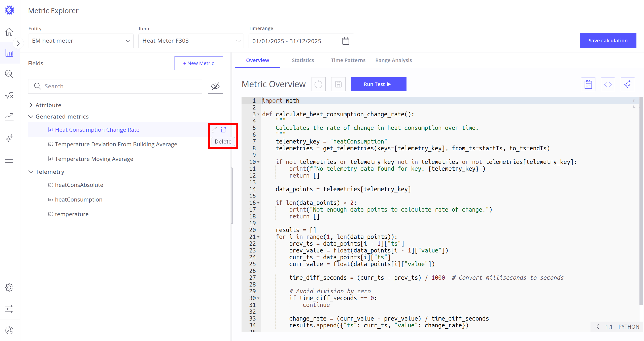Click the pencil edit icon for Heat Consumption Change Rate
The height and width of the screenshot is (341, 644).
[x=214, y=130]
